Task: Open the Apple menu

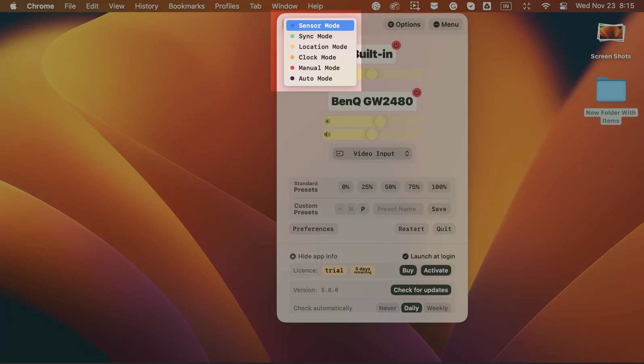Action: [x=13, y=6]
